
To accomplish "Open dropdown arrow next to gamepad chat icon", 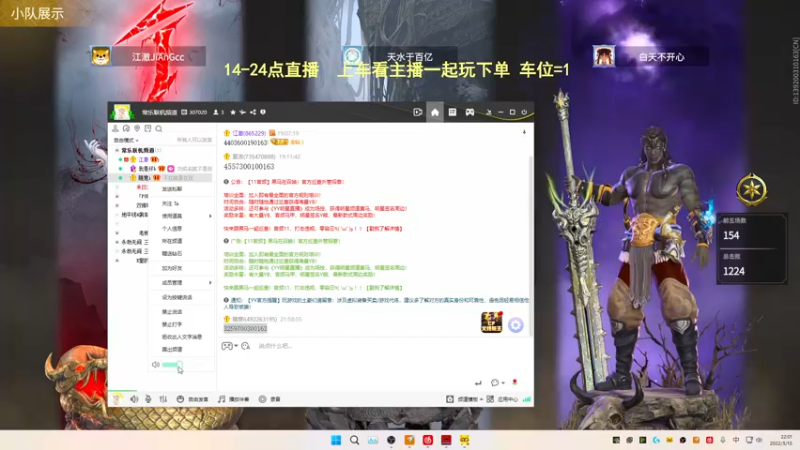I will coord(236,346).
